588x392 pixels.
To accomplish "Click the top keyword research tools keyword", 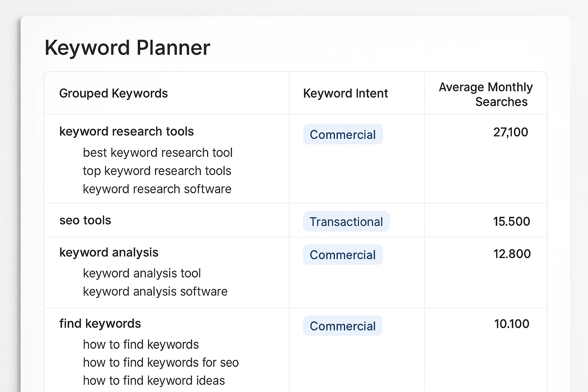I will pos(157,171).
